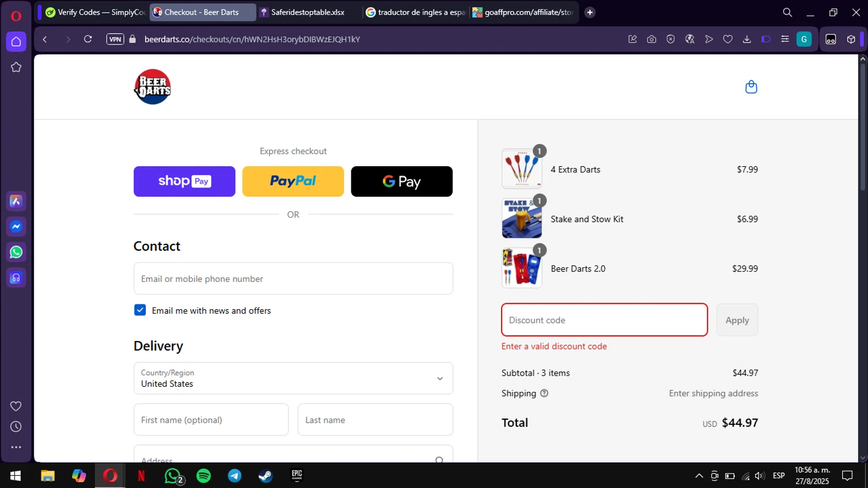Search tabs with magnifier icon

(788, 12)
